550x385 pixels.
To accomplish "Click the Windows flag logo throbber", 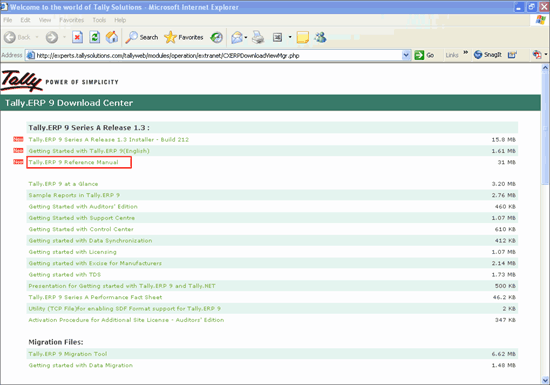I will point(540,20).
